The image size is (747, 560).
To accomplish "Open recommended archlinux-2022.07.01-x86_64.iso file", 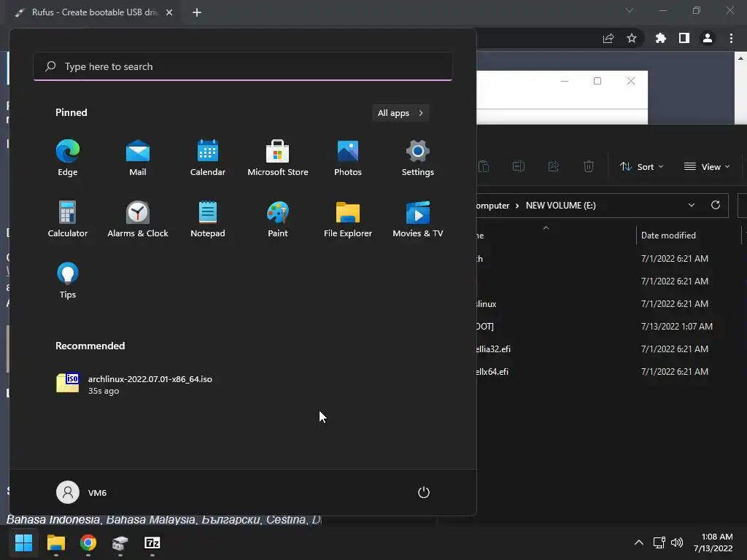I will point(134,384).
